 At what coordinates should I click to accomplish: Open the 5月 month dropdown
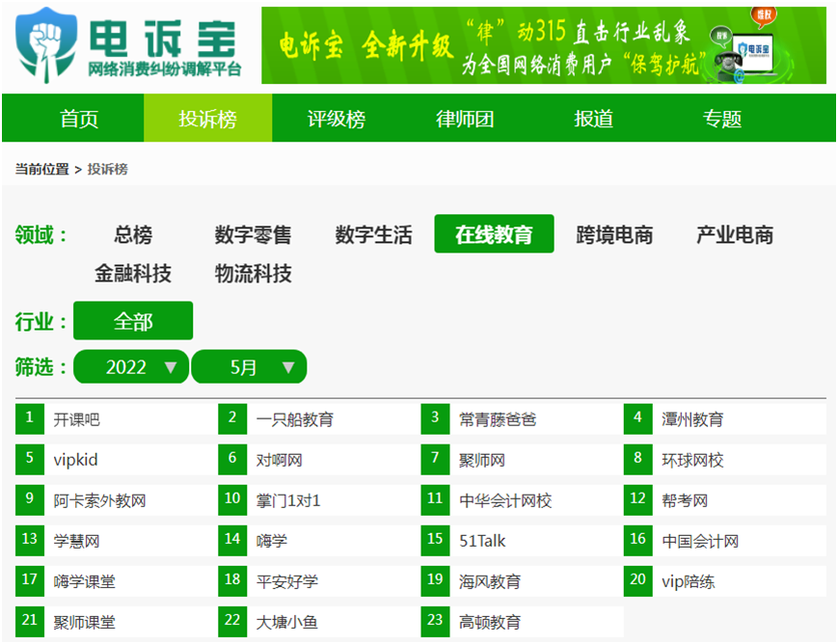pos(249,366)
